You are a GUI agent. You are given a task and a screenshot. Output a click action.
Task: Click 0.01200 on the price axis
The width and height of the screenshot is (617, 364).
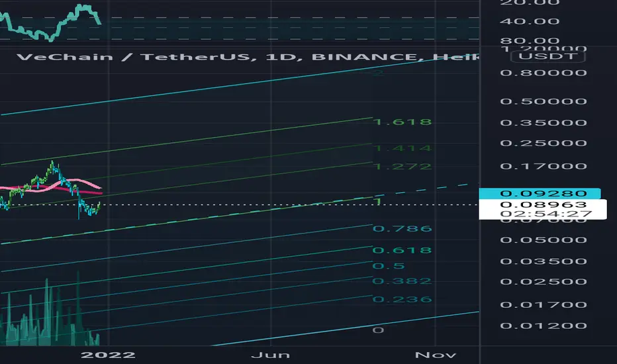(x=544, y=326)
